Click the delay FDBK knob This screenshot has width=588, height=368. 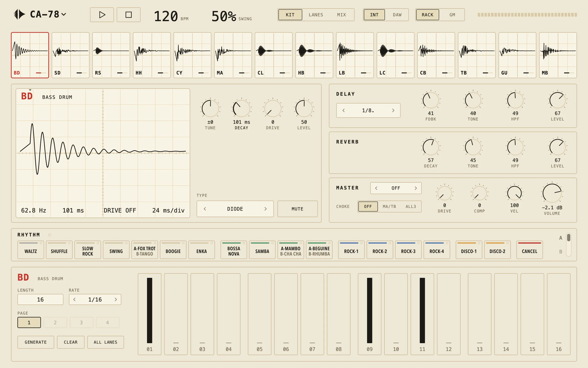point(431,100)
